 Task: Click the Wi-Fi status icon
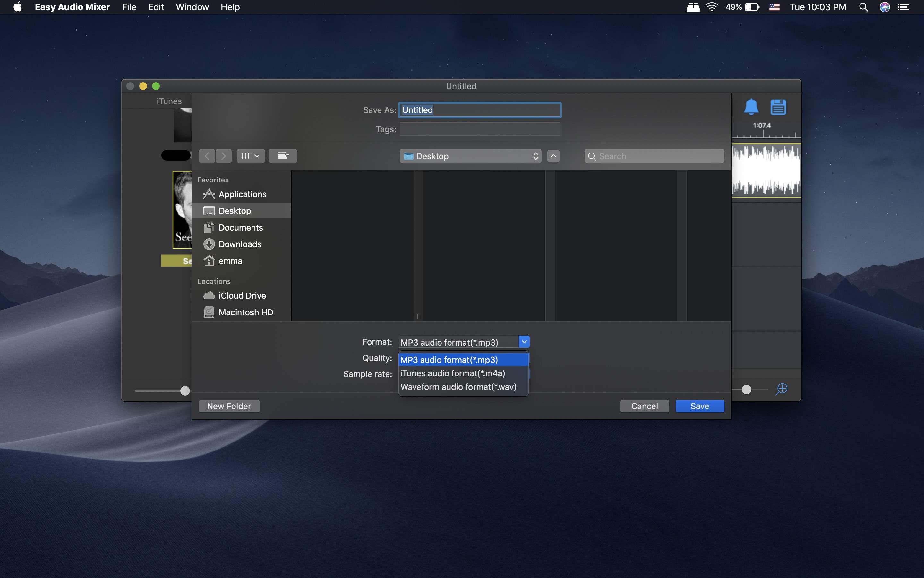click(712, 7)
